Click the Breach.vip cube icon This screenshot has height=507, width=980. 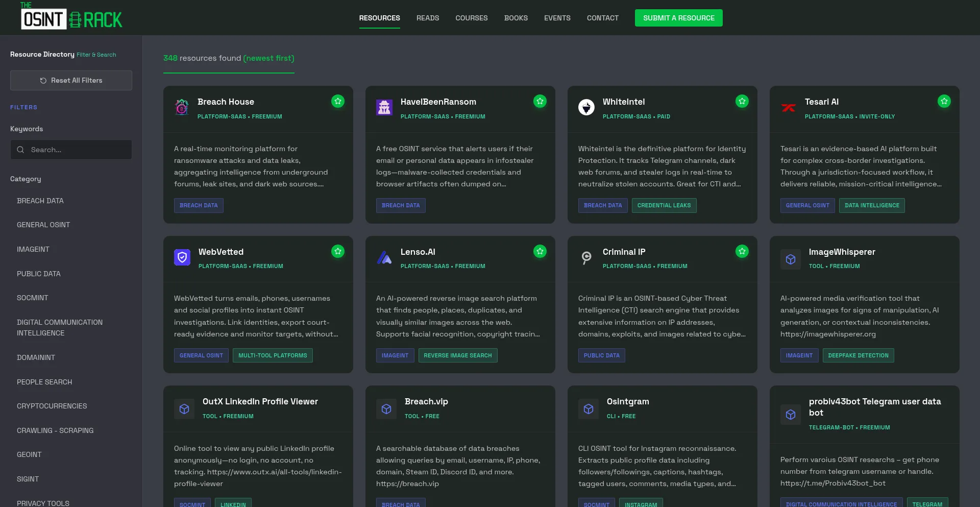coord(386,409)
